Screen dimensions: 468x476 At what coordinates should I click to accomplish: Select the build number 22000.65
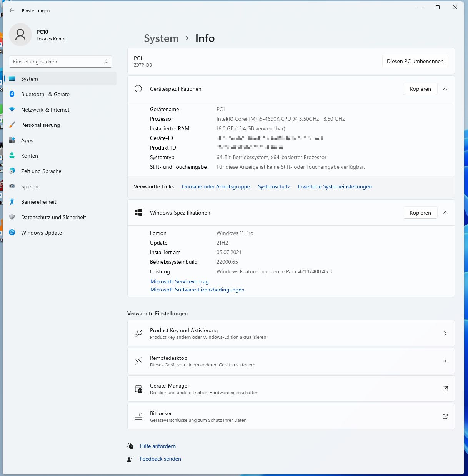click(227, 262)
